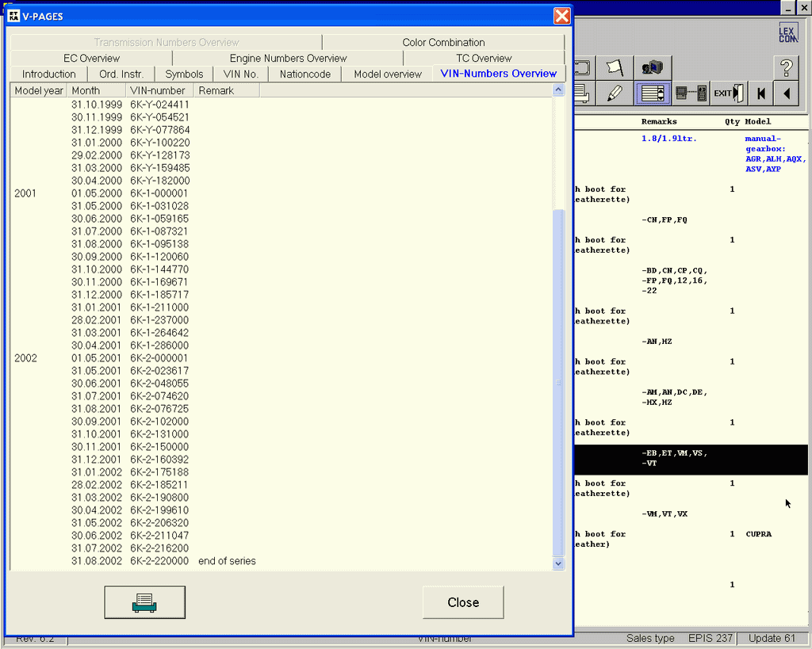Click the computer network connection icon
The image size is (812, 649).
point(691,94)
